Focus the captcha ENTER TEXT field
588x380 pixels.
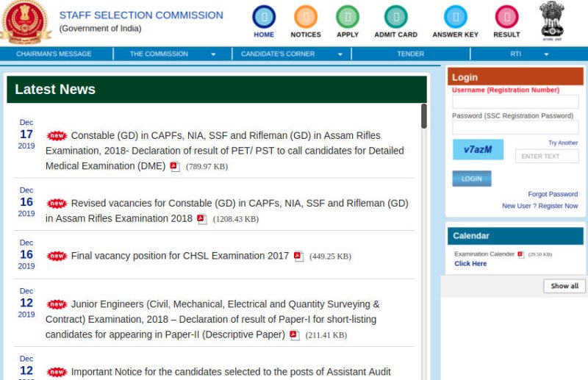[547, 156]
